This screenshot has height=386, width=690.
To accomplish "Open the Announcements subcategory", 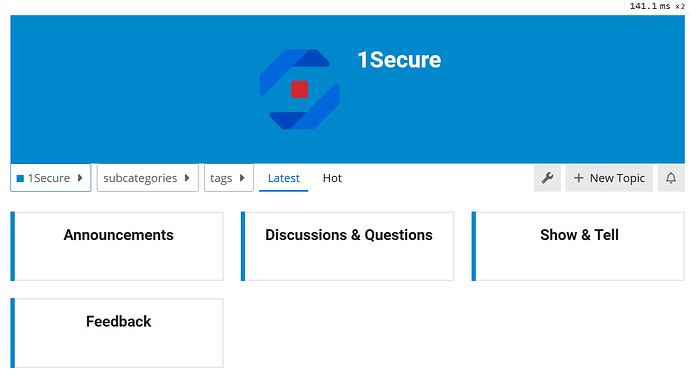I will point(117,246).
